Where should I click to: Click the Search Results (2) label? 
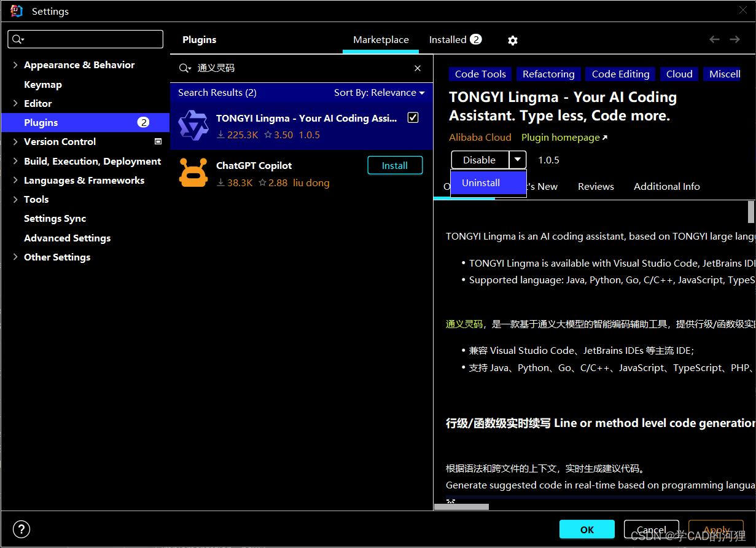[217, 93]
